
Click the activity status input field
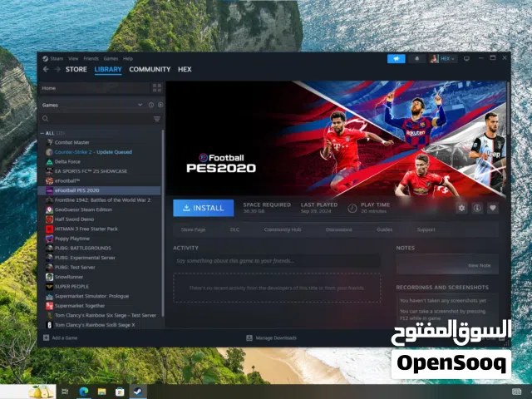coord(277,261)
